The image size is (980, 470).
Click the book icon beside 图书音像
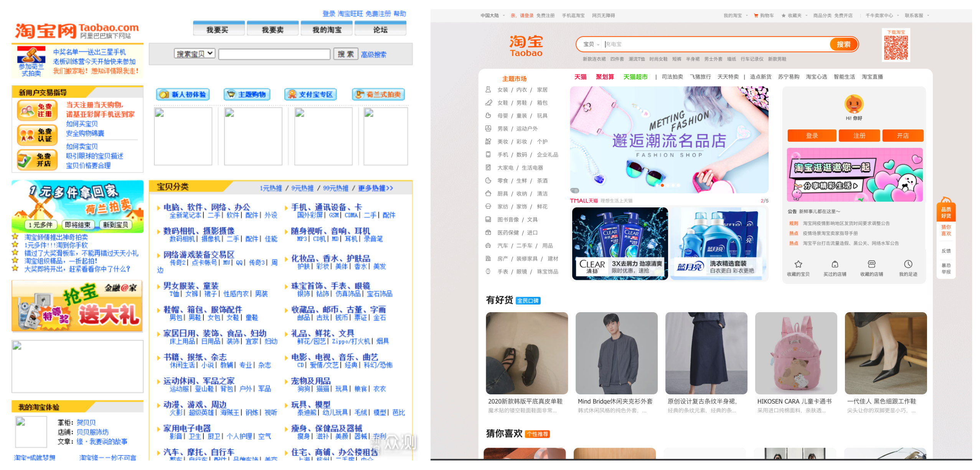click(x=488, y=219)
